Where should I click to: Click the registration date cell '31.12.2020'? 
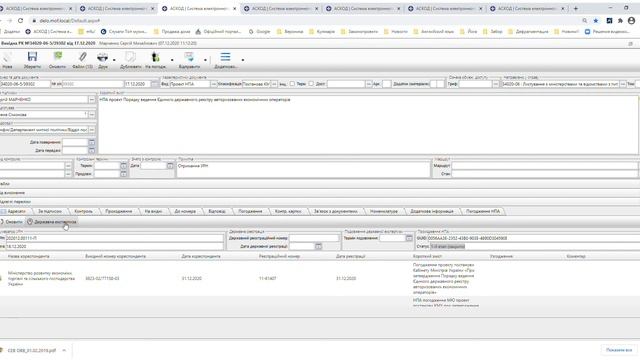click(346, 278)
